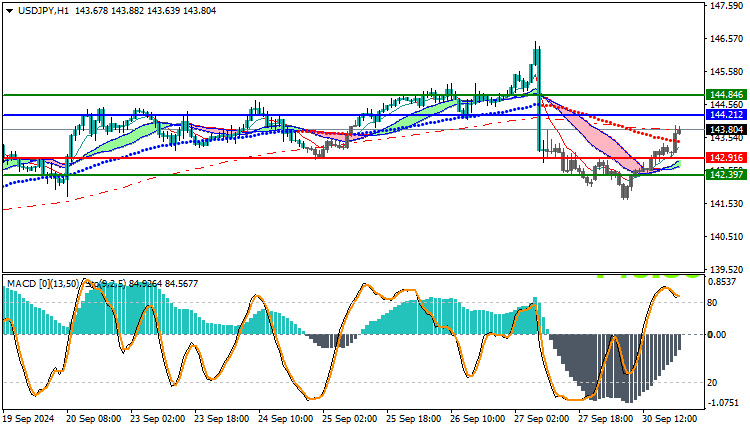This screenshot has width=750, height=430.
Task: Click the indicator 20 level value
Action: point(712,383)
